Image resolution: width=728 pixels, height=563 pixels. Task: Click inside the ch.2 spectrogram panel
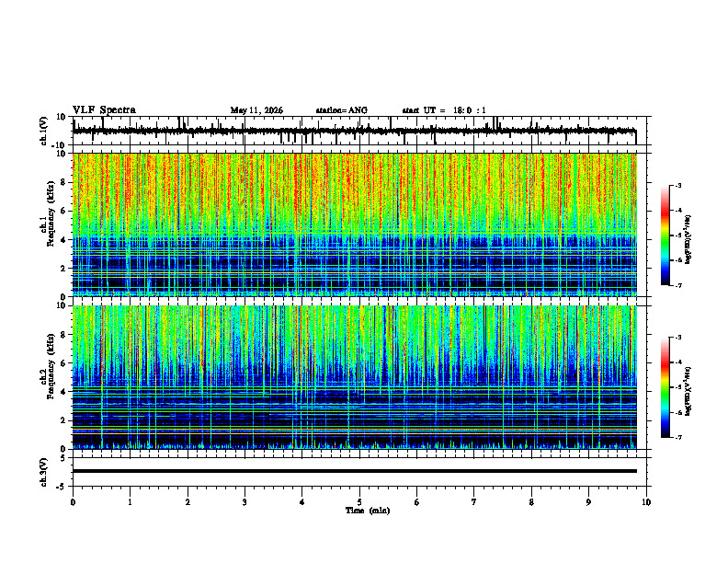coord(355,377)
